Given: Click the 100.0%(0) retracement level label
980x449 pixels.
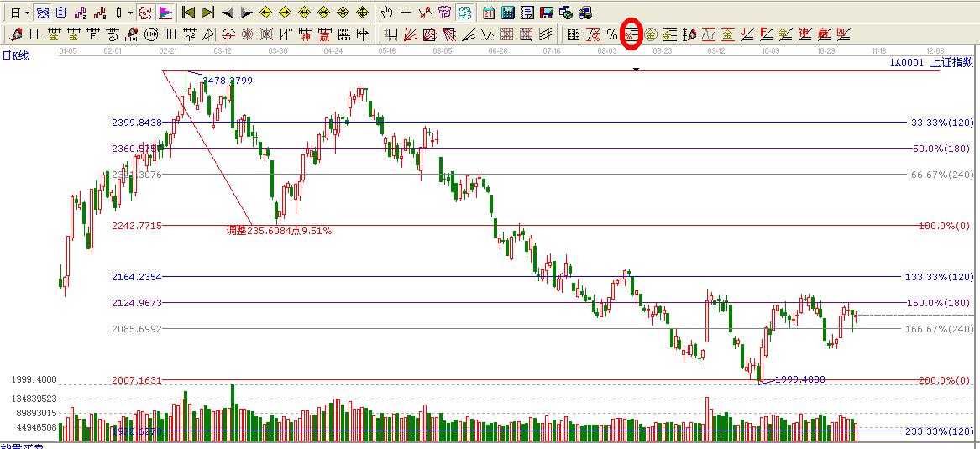Looking at the screenshot, I should [944, 226].
